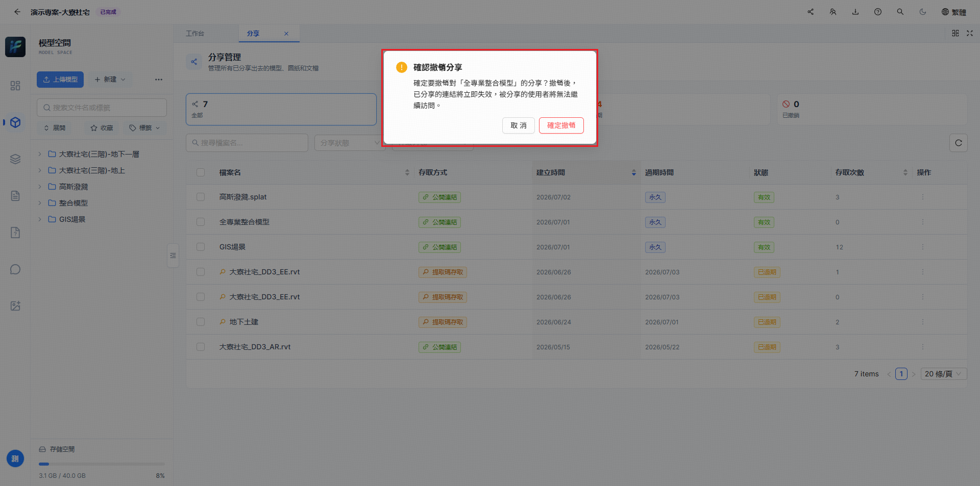The width and height of the screenshot is (980, 486).
Task: Click the 展開 expand button
Action: click(x=55, y=128)
